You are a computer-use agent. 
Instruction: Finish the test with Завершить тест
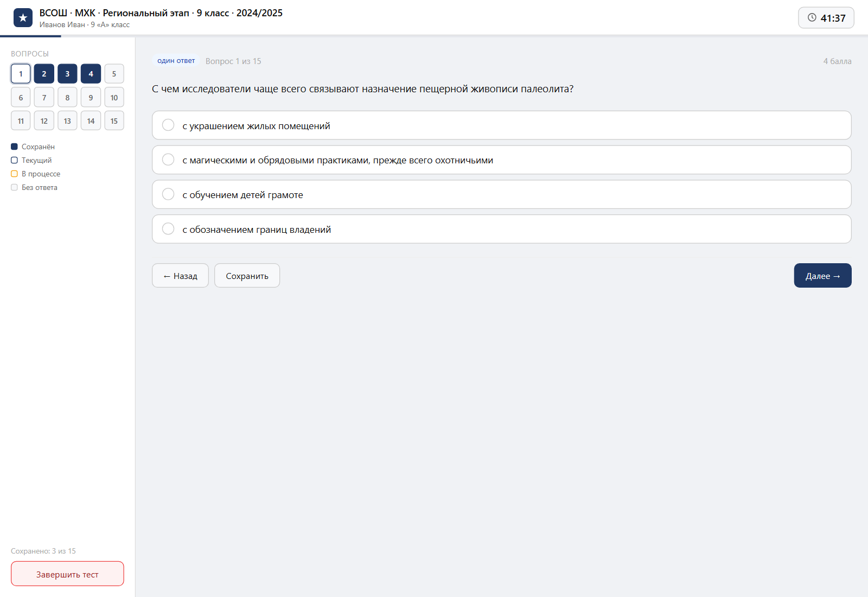click(67, 574)
